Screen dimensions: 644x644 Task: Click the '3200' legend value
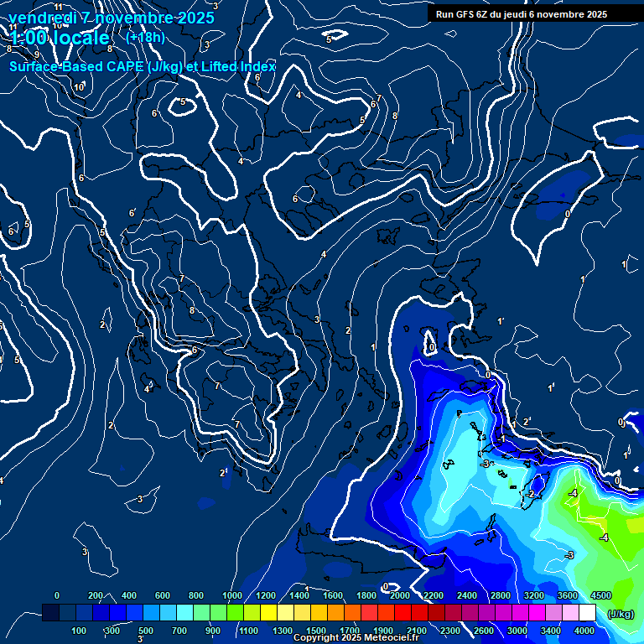(534, 595)
